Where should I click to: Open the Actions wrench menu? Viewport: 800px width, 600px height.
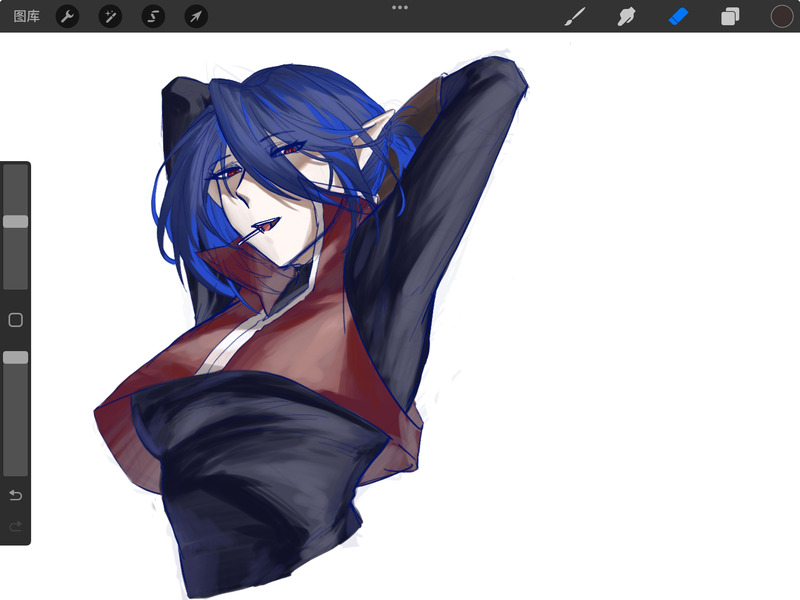point(67,16)
